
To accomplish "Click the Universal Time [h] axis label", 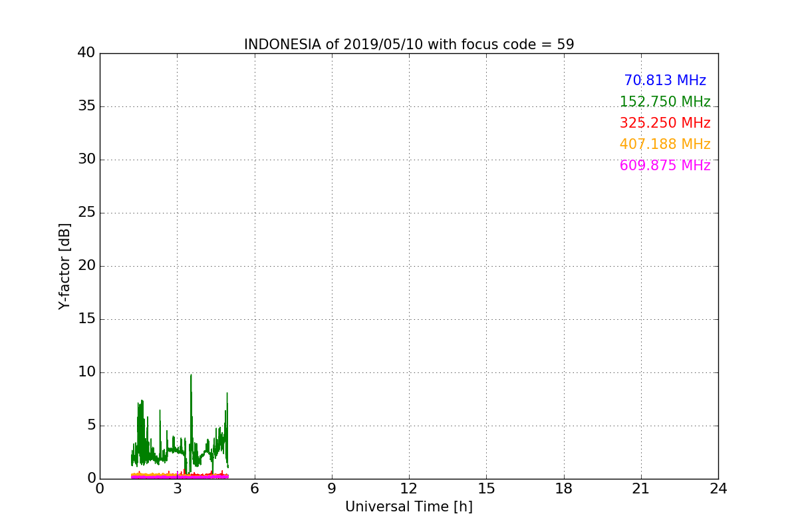I will 409,507.
